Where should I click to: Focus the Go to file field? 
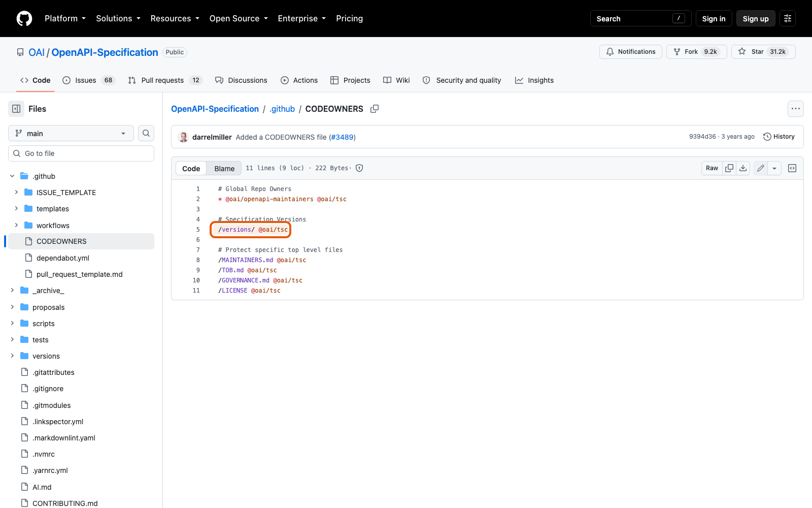(81, 153)
